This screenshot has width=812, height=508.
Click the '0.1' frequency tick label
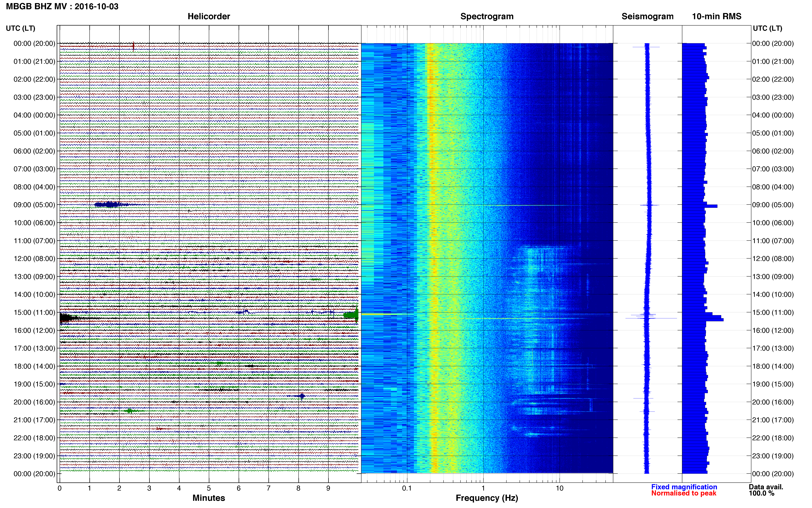407,488
